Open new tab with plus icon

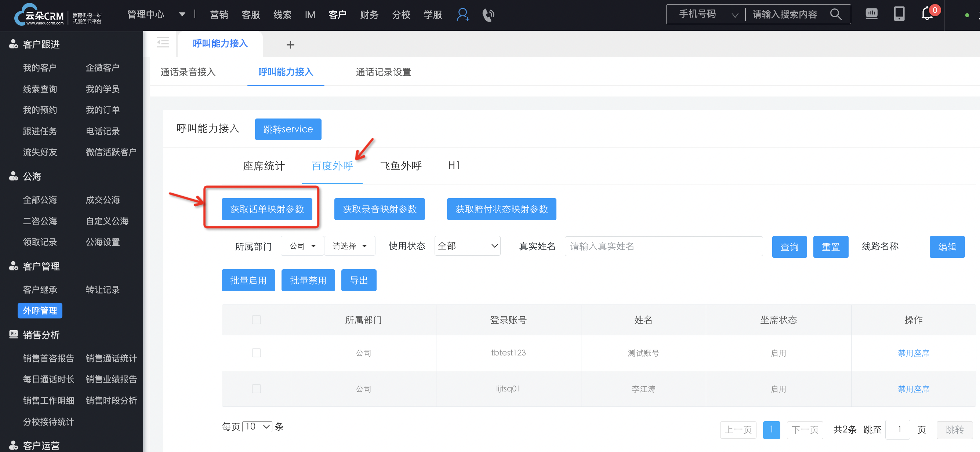pos(290,45)
